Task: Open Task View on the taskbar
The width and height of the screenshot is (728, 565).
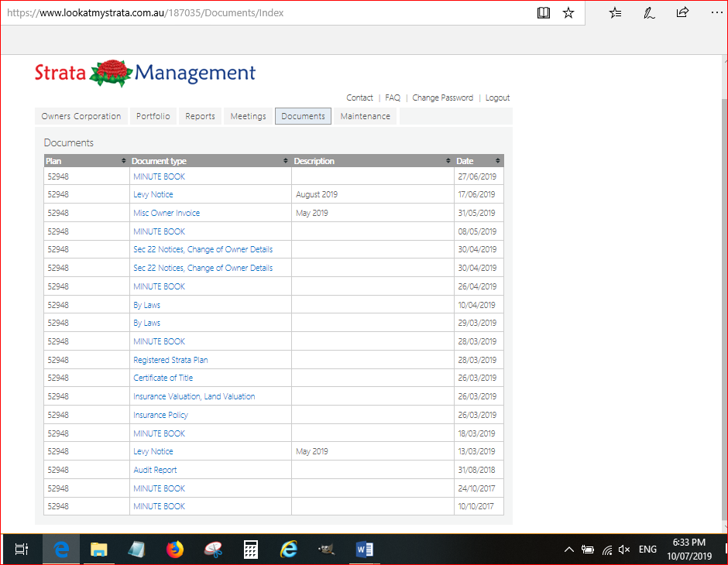Action: point(22,550)
